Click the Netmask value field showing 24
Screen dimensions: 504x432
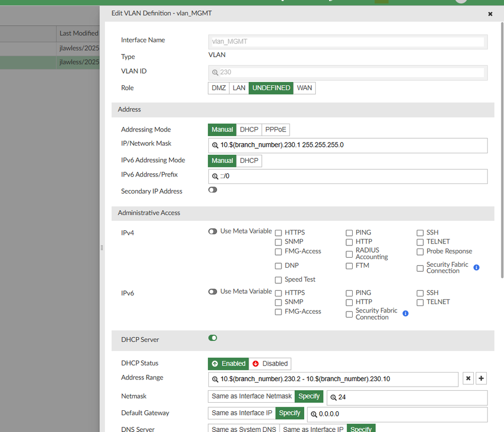coord(407,398)
